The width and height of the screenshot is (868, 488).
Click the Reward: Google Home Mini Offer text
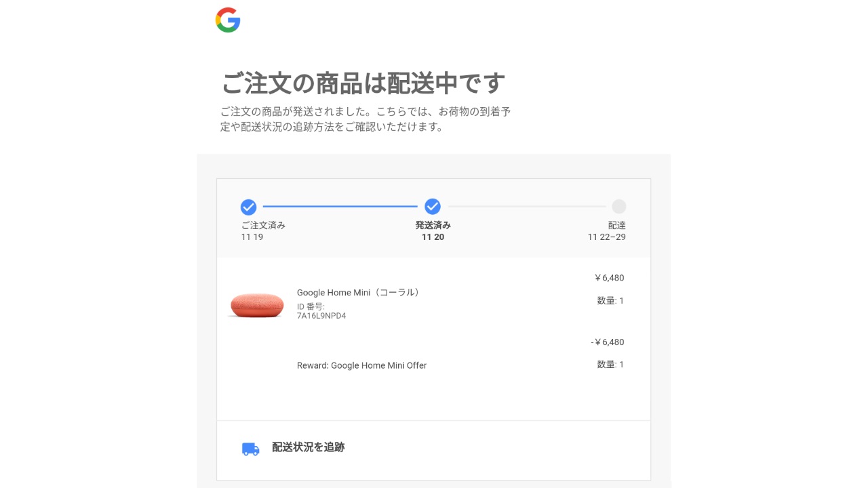tap(361, 365)
